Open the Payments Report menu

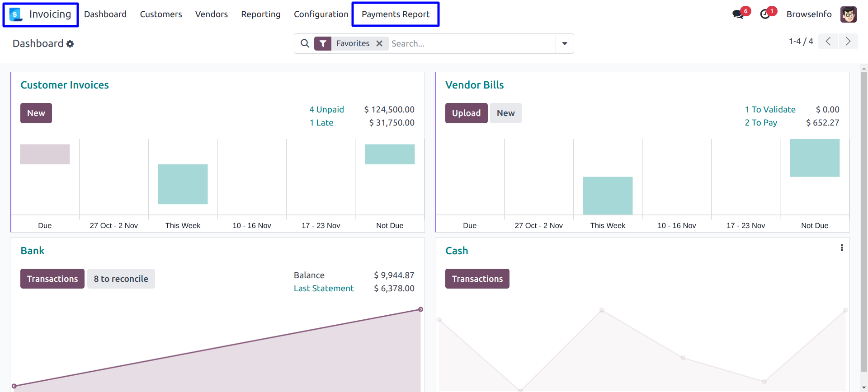(x=396, y=14)
